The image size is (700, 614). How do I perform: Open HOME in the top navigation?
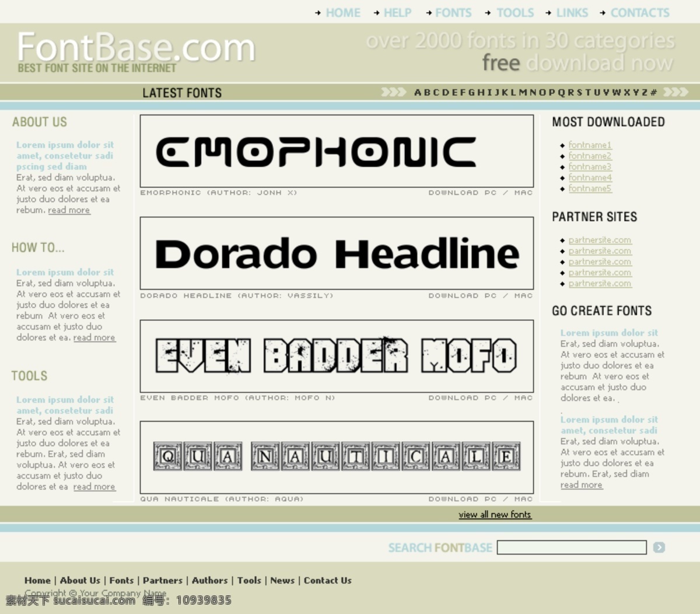343,13
